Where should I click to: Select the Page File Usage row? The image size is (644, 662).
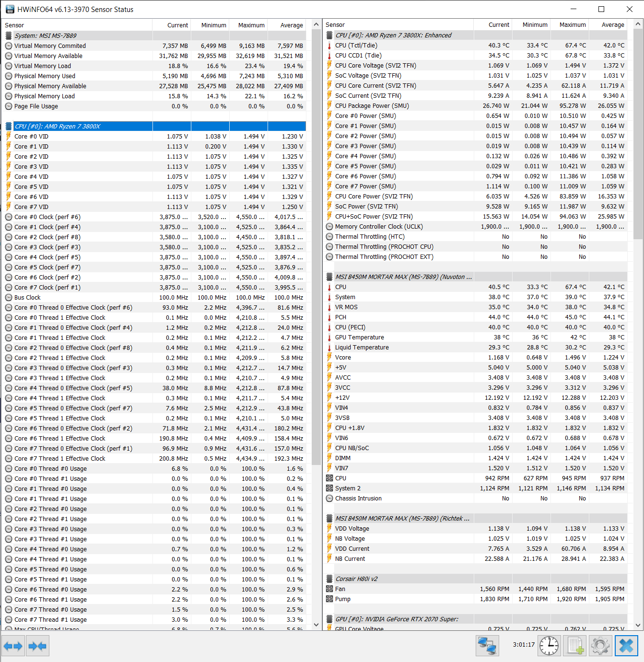point(154,106)
